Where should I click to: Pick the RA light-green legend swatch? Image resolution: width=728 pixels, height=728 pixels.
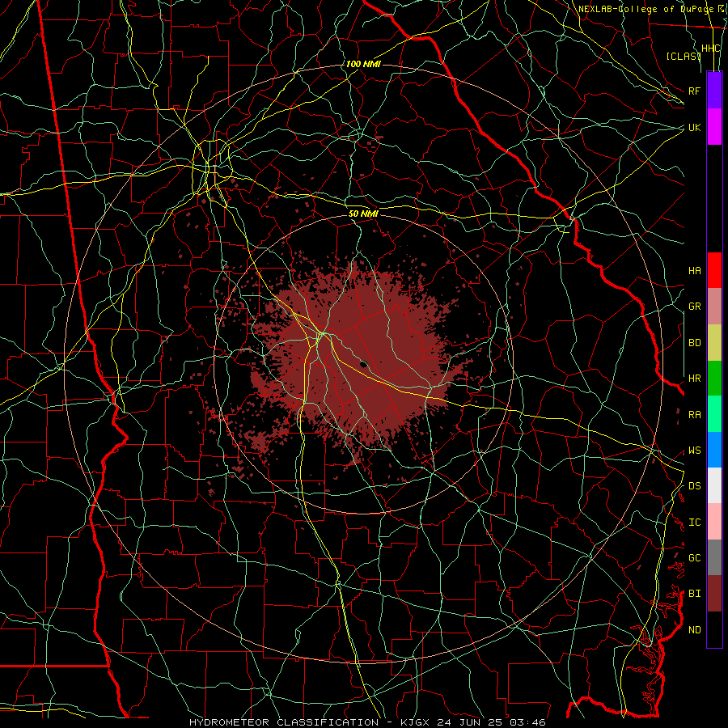pos(714,414)
